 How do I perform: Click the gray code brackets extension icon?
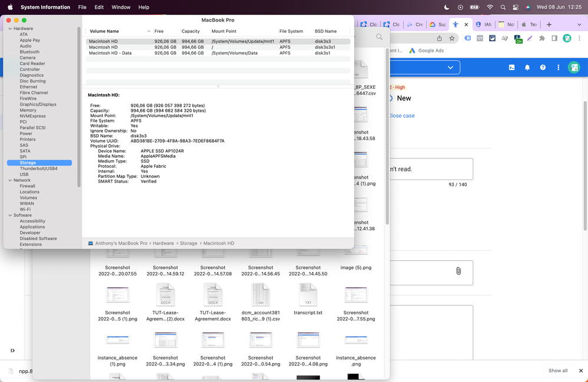click(x=480, y=38)
